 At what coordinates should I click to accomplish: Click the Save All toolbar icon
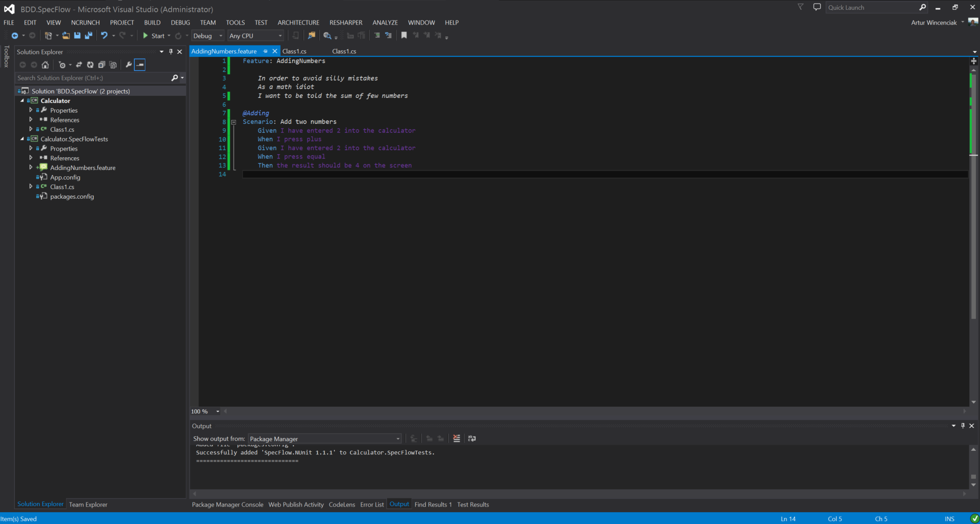coord(89,36)
